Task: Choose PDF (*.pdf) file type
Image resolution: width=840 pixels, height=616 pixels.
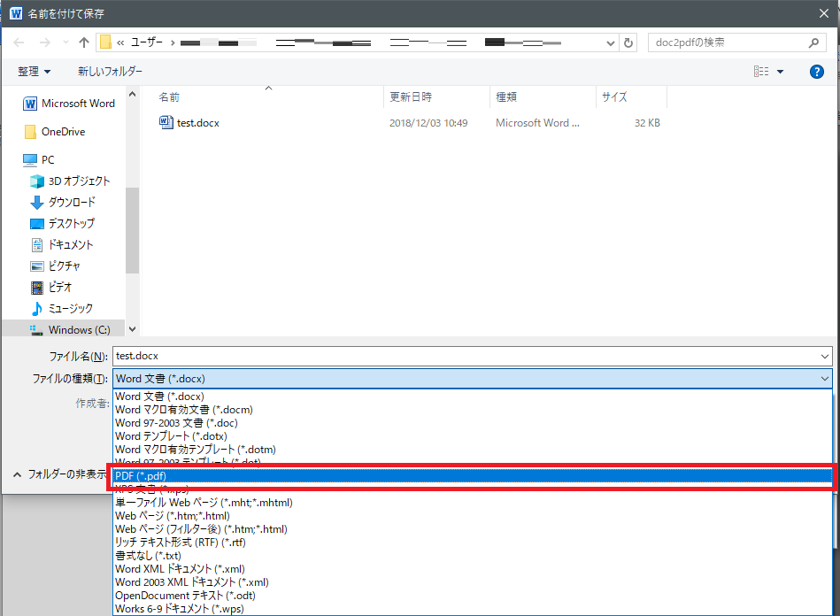Action: coord(473,475)
